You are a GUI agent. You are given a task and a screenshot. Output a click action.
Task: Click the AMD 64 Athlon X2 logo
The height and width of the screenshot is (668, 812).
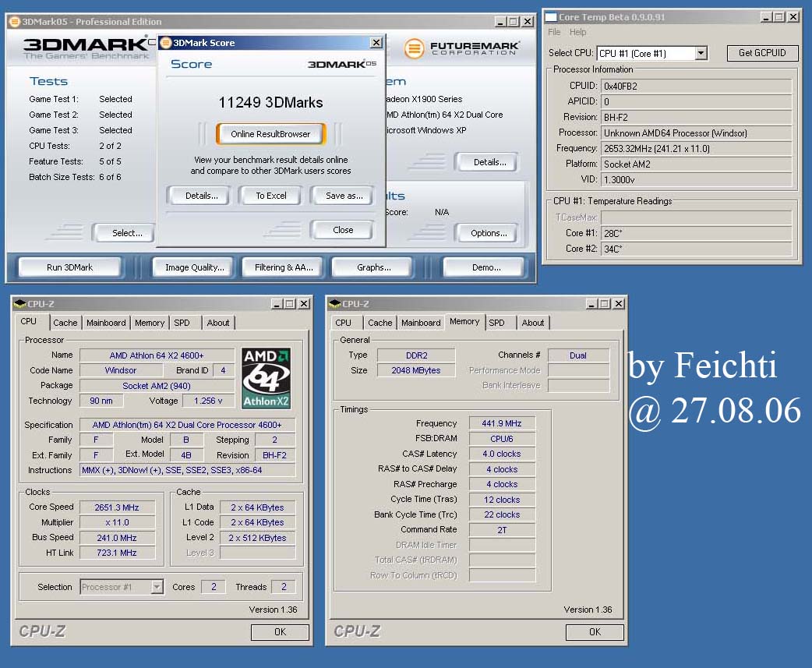[267, 378]
